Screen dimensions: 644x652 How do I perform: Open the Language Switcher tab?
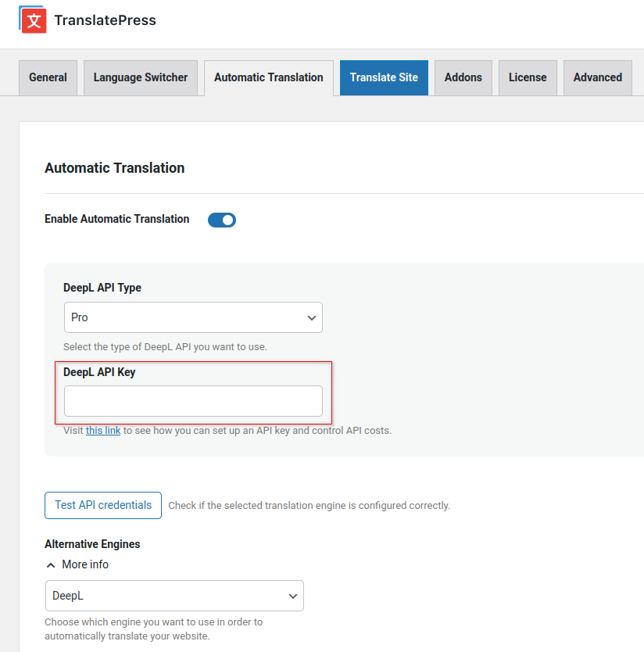pyautogui.click(x=140, y=77)
